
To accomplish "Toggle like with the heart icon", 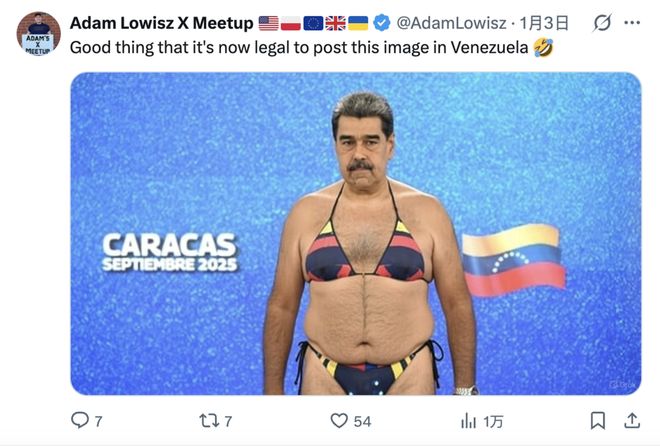I will 339,420.
